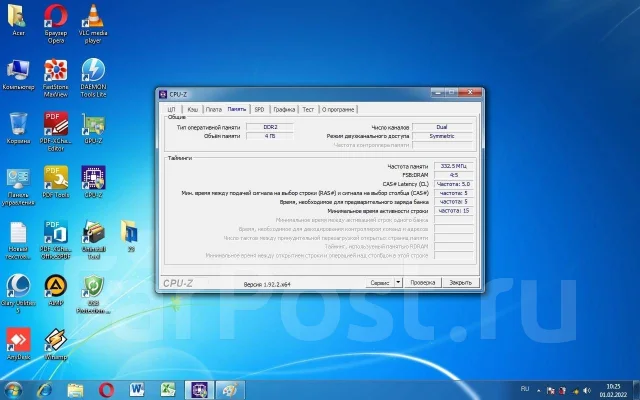Click the частота: 15 value field
The height and width of the screenshot is (400, 640).
point(453,211)
